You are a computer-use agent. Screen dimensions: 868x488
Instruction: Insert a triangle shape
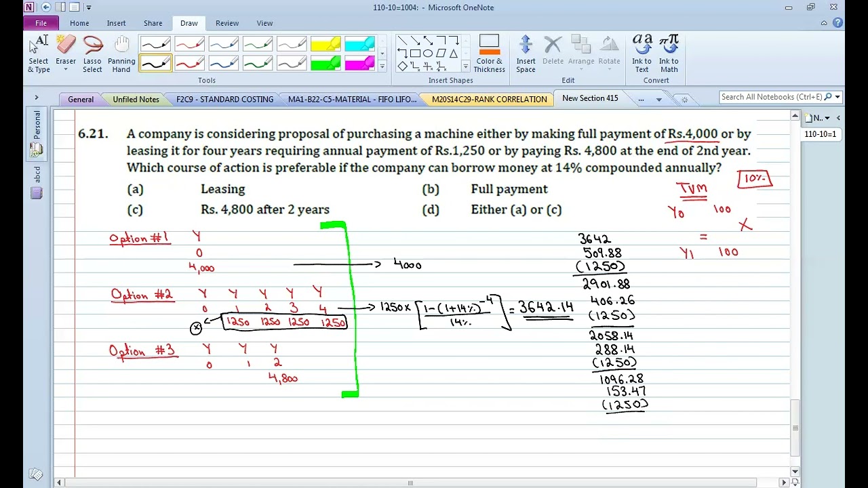pos(454,54)
